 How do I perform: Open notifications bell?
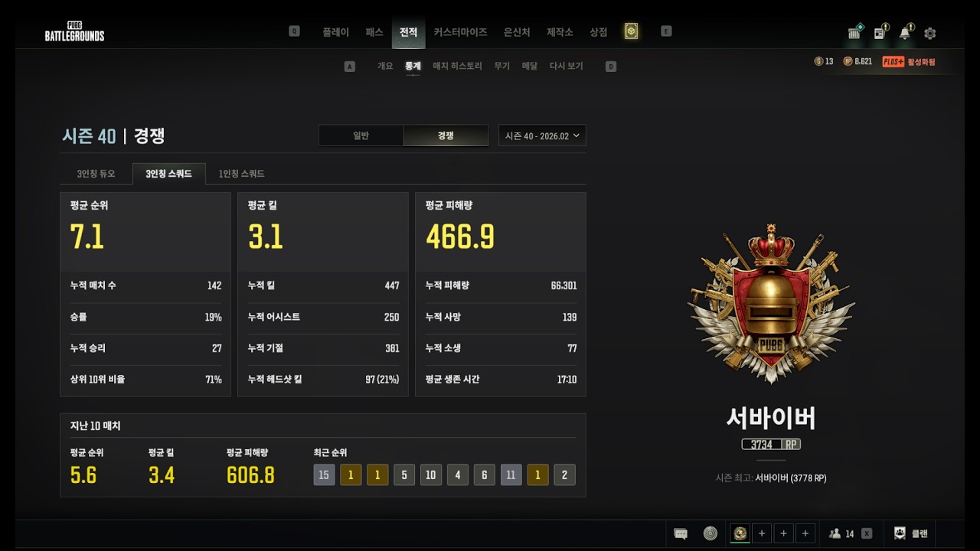click(906, 32)
